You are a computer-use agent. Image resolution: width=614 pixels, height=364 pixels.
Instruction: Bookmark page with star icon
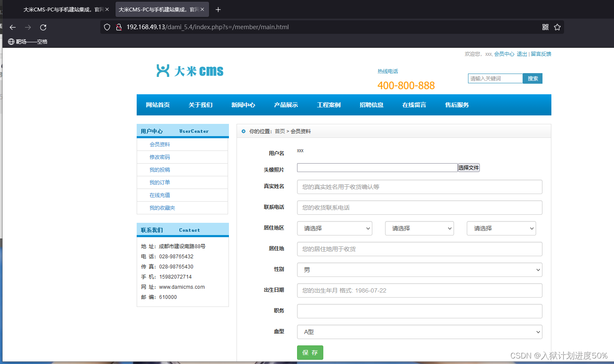click(557, 27)
